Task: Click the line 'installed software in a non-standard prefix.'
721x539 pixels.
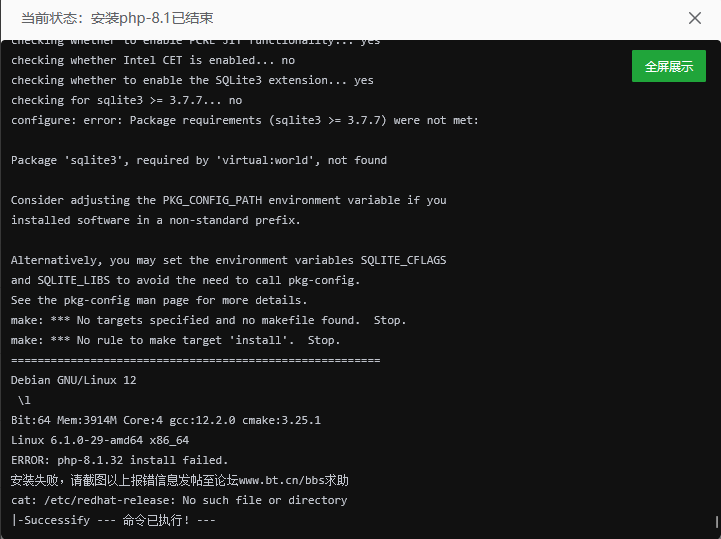Action: click(x=155, y=220)
